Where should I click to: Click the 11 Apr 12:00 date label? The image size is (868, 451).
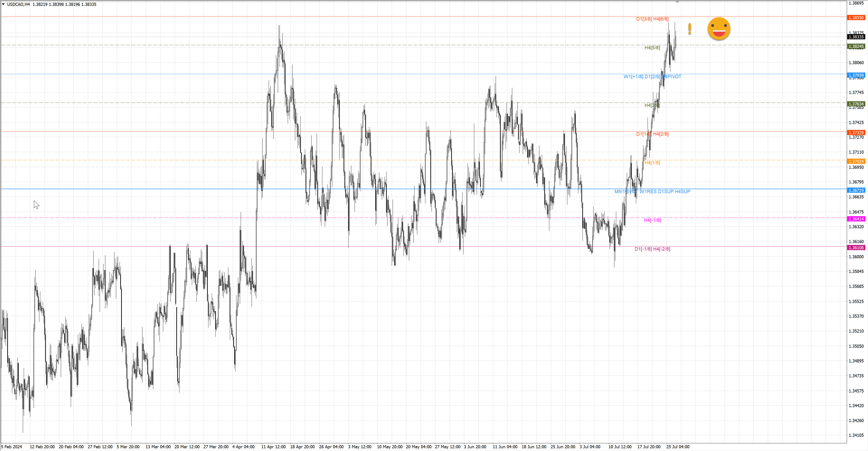[x=273, y=447]
